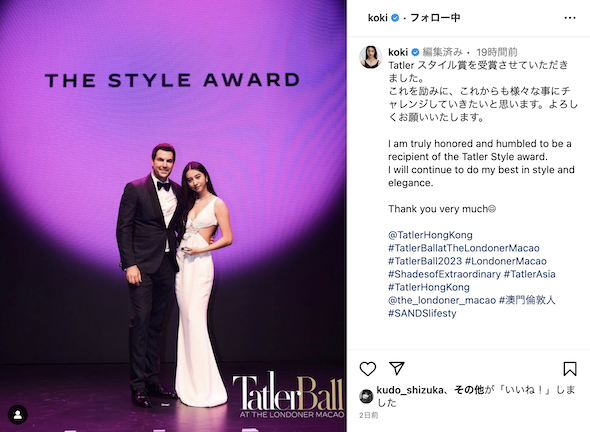Image resolution: width=590 pixels, height=432 pixels.
Task: Open #ShadesofExtraordinary hashtag
Action: coord(444,274)
